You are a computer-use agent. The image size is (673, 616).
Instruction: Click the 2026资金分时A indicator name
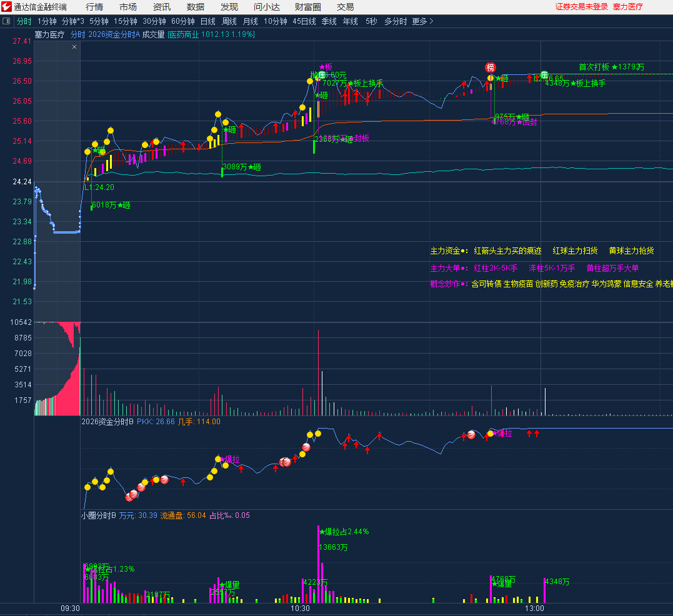[114, 34]
